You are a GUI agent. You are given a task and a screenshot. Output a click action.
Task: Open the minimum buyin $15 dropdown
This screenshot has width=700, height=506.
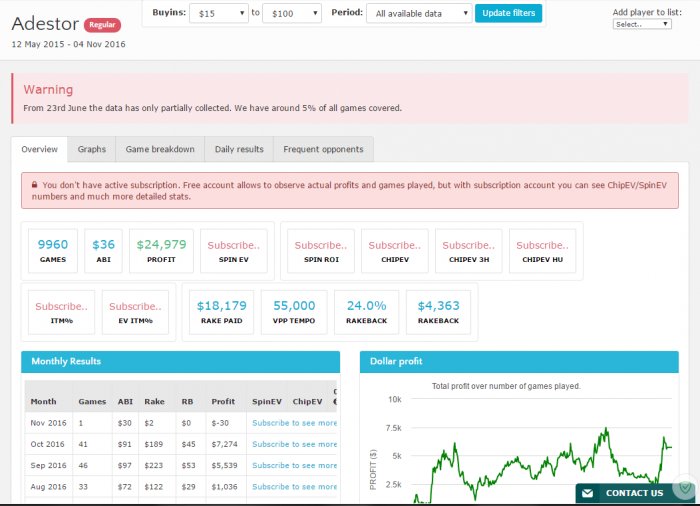click(219, 13)
